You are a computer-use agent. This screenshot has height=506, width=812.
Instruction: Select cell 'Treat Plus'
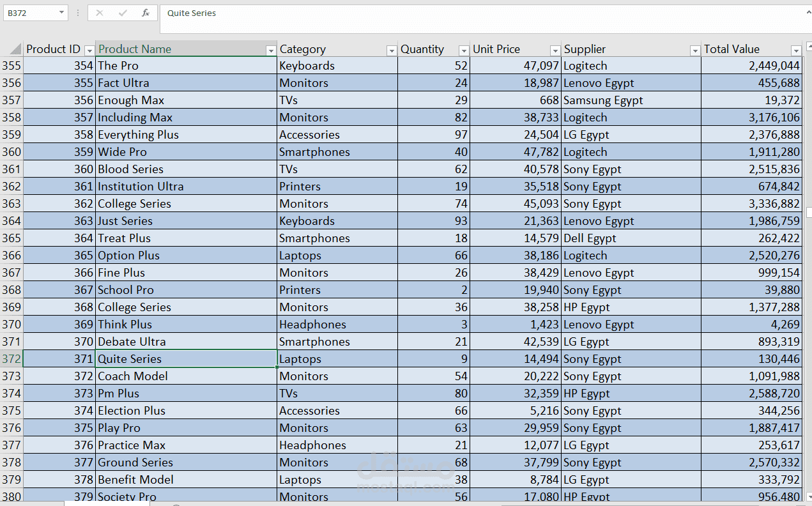tap(186, 238)
